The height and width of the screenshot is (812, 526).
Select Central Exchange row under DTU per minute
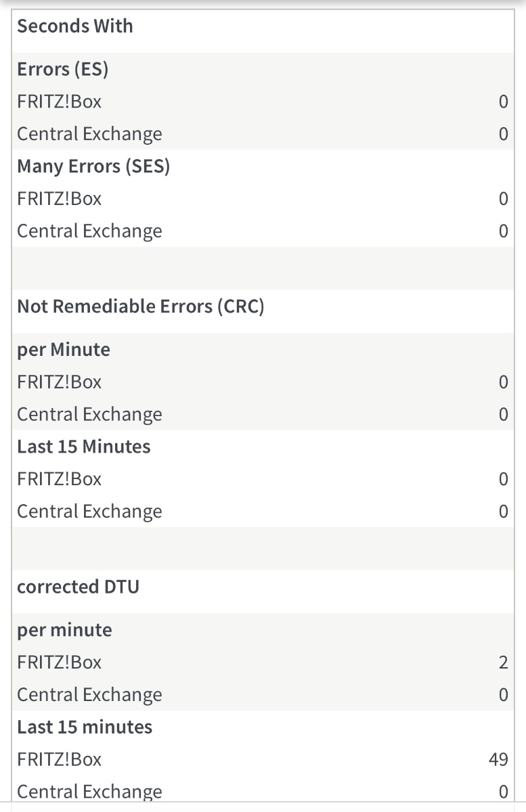coord(263,694)
